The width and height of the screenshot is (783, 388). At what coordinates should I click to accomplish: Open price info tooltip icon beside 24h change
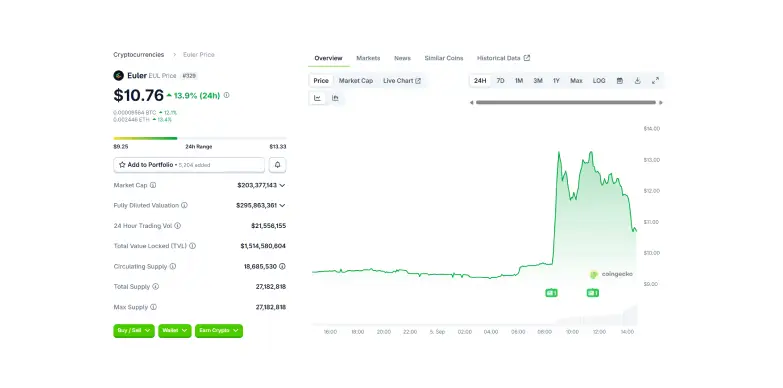(x=226, y=95)
